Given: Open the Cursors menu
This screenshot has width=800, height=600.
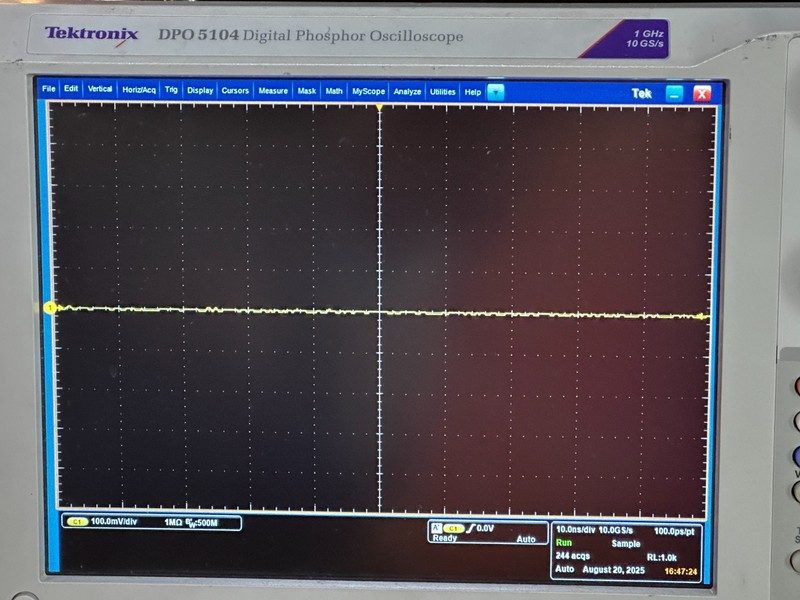Looking at the screenshot, I should pos(235,90).
